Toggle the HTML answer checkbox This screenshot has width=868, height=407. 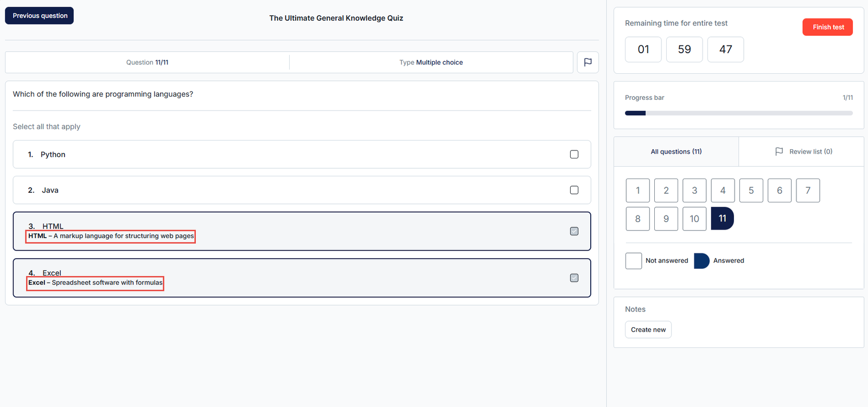pos(574,231)
